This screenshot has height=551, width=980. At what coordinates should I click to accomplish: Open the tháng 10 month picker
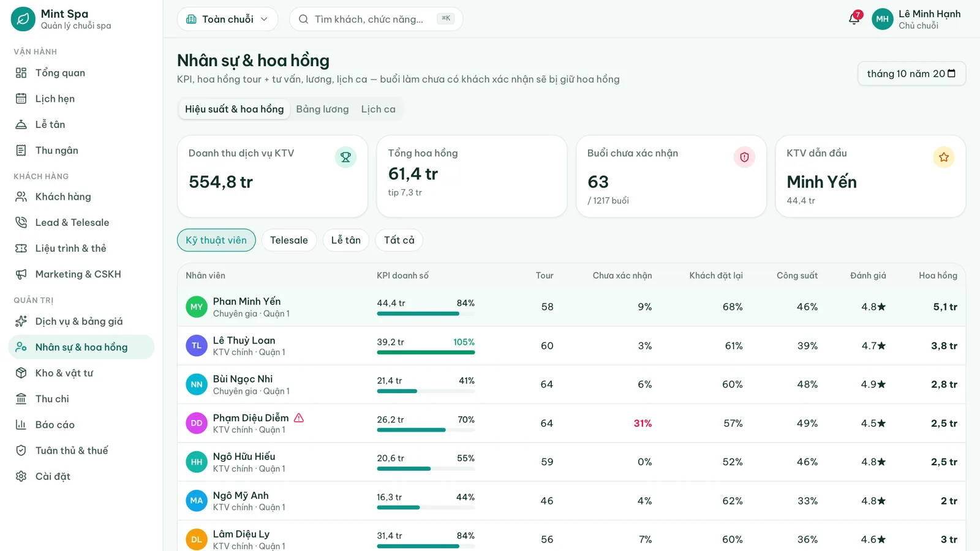[x=911, y=73]
